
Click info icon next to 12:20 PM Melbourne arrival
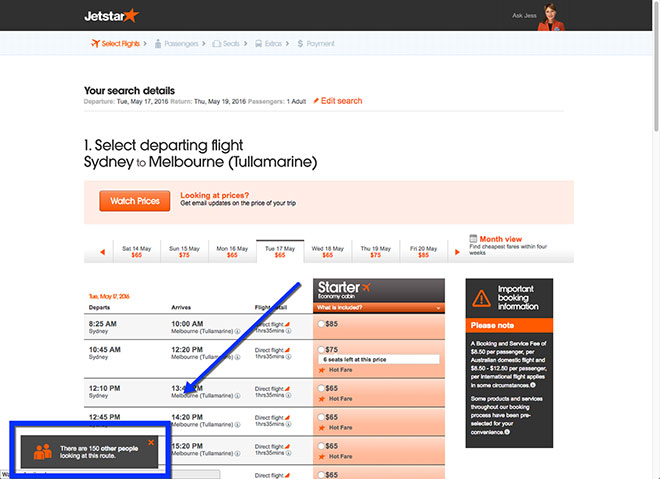coord(237,357)
